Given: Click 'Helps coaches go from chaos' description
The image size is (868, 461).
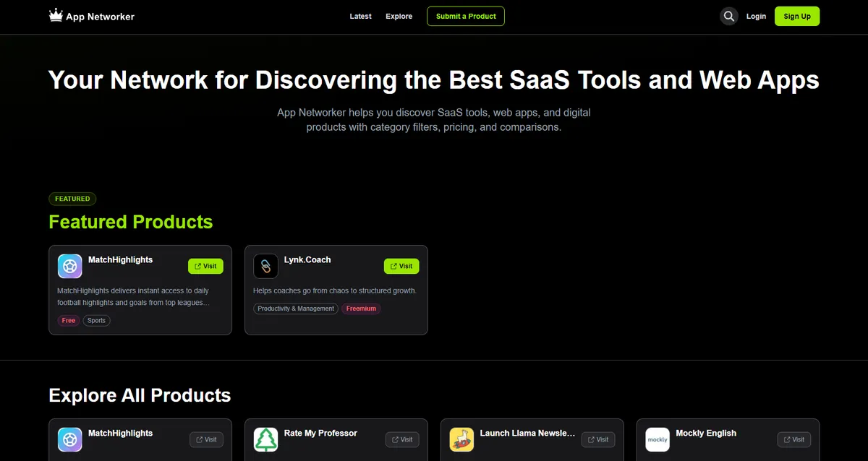Looking at the screenshot, I should [335, 290].
